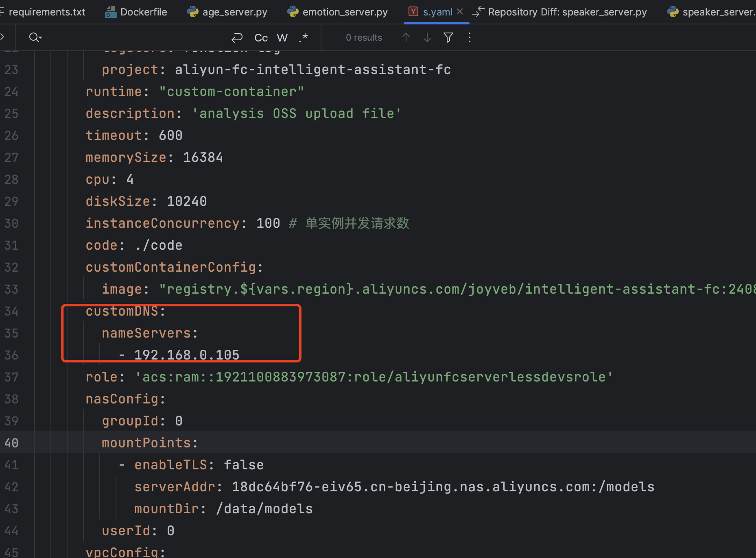Click the nasConfig key

[122, 399]
